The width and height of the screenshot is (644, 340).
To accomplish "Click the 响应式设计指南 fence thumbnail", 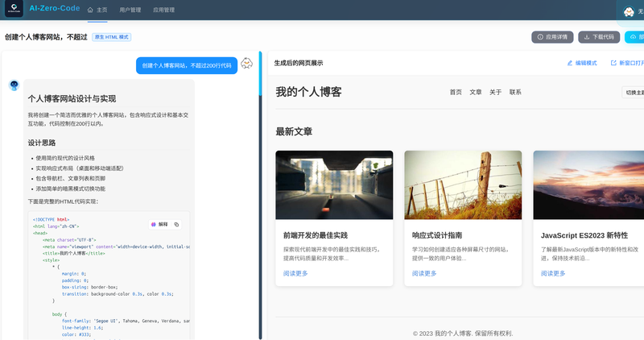I will 463,185.
